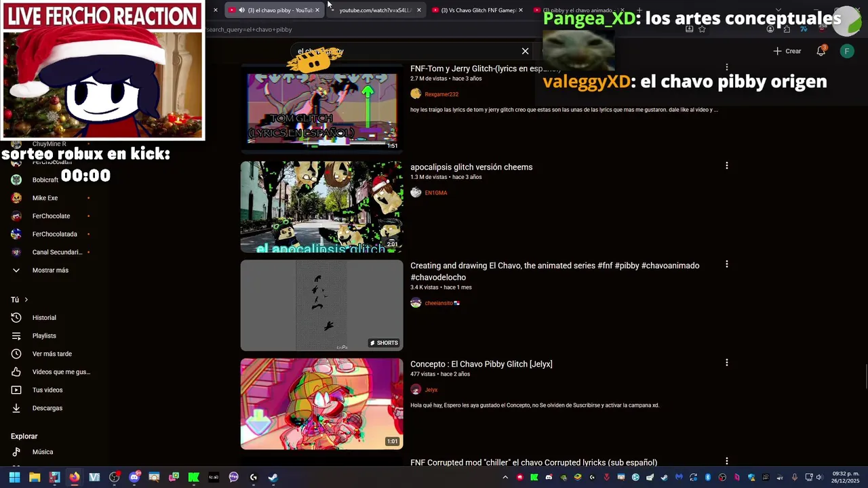
Task: Close the el chavo pibby tab
Action: click(x=317, y=10)
